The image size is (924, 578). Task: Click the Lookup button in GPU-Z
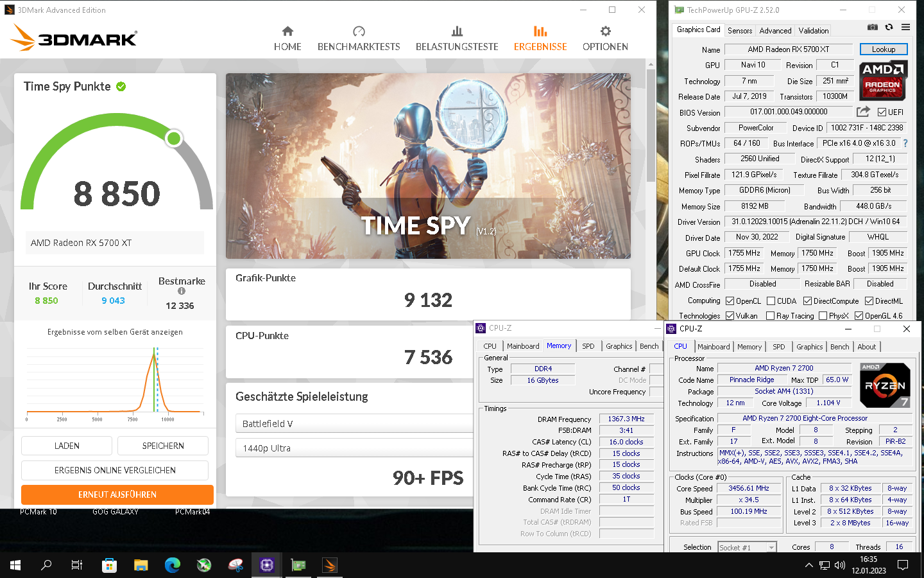(x=883, y=49)
